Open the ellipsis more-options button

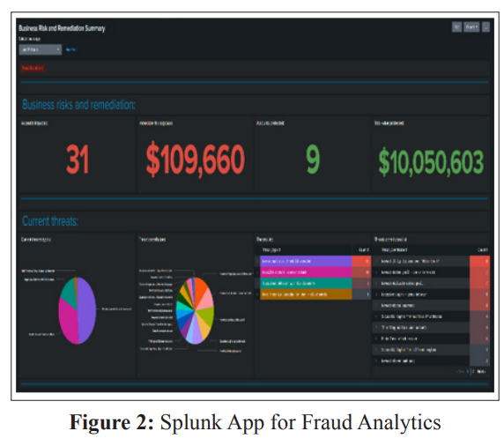point(486,27)
